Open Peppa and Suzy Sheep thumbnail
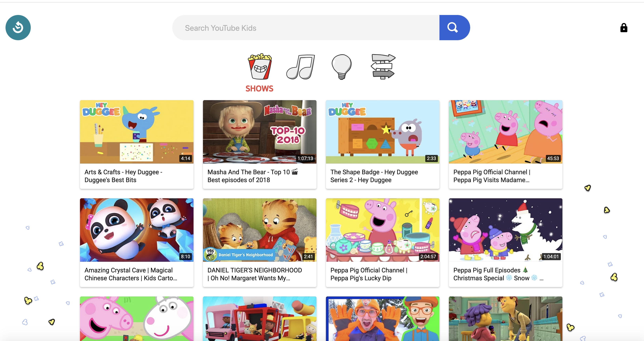The image size is (644, 341). point(137,319)
